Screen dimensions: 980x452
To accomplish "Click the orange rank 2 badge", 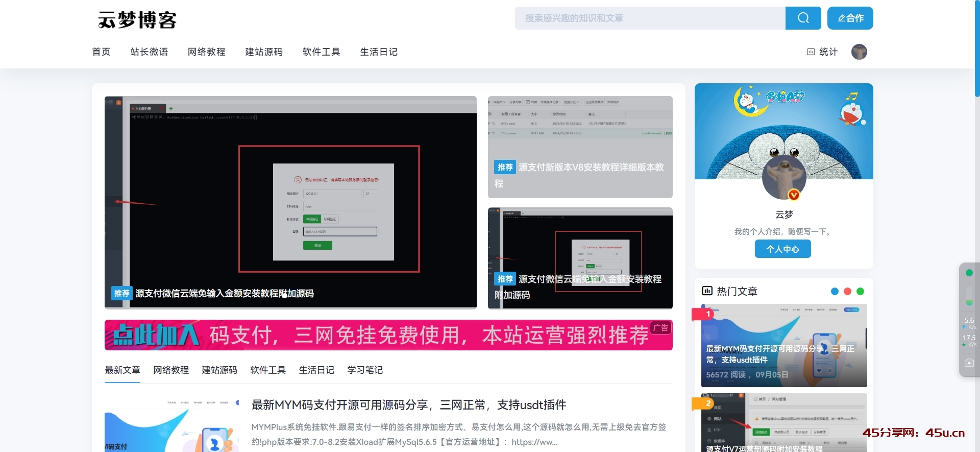I will click(x=702, y=403).
